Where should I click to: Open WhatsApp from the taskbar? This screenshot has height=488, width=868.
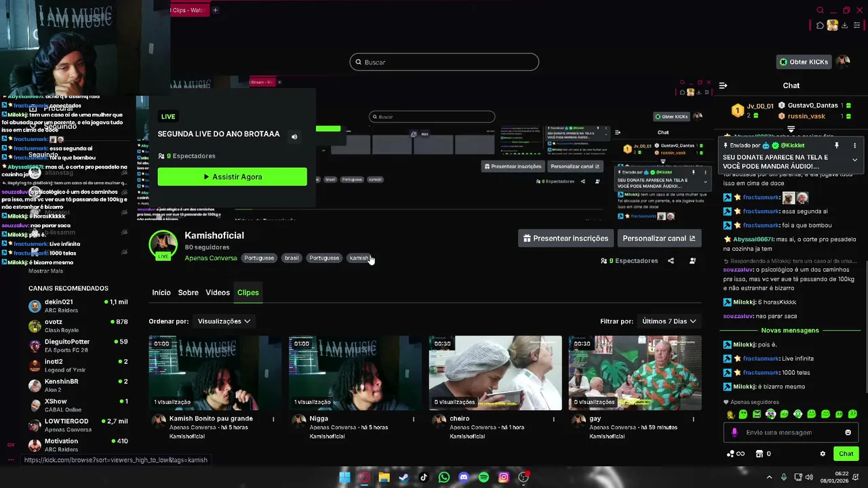(443, 477)
